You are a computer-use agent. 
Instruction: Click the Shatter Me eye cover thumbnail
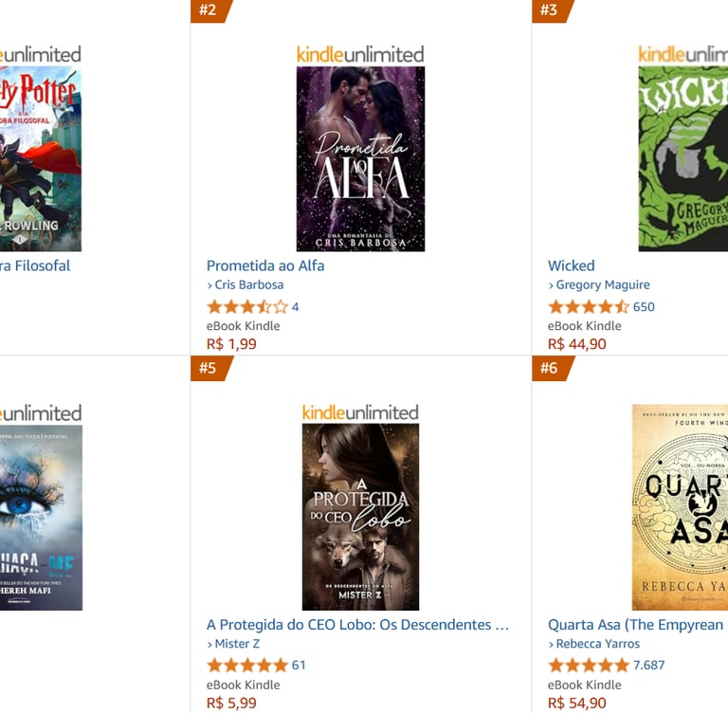click(x=41, y=518)
